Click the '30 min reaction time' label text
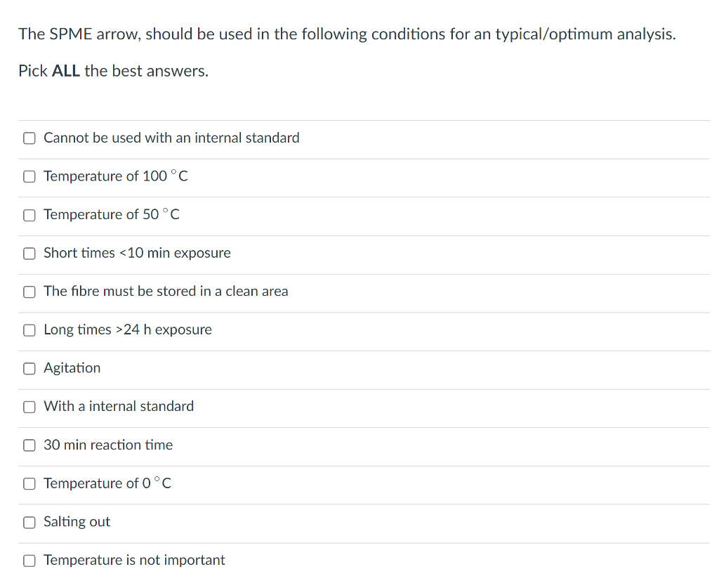 point(108,445)
